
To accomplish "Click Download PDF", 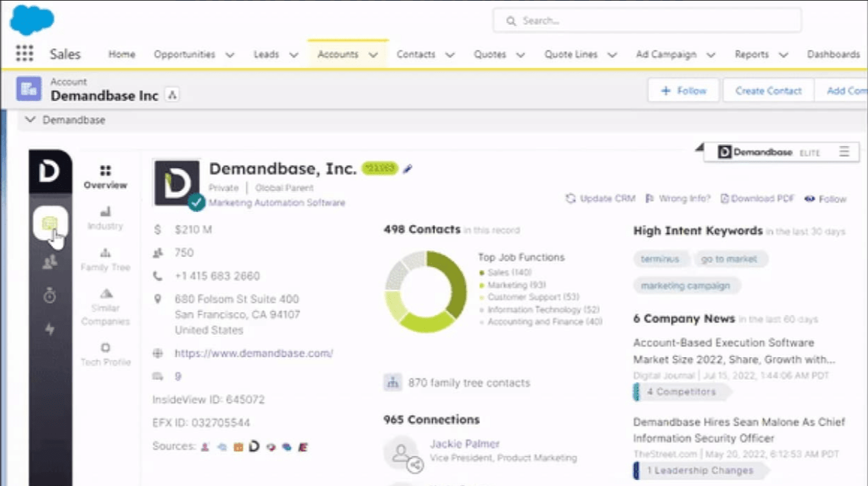I will [x=757, y=198].
